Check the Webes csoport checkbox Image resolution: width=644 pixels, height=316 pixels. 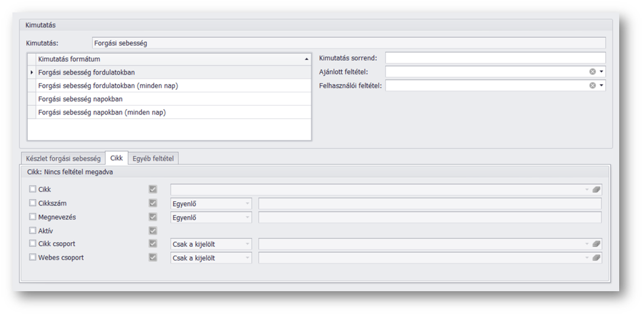tap(32, 258)
